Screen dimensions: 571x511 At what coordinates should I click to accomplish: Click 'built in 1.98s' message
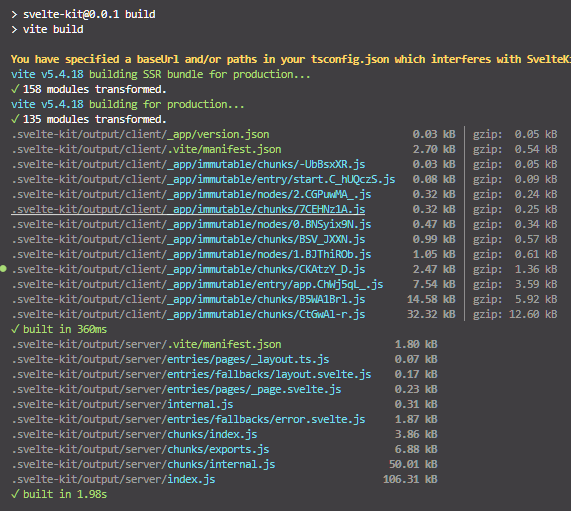pyautogui.click(x=59, y=494)
